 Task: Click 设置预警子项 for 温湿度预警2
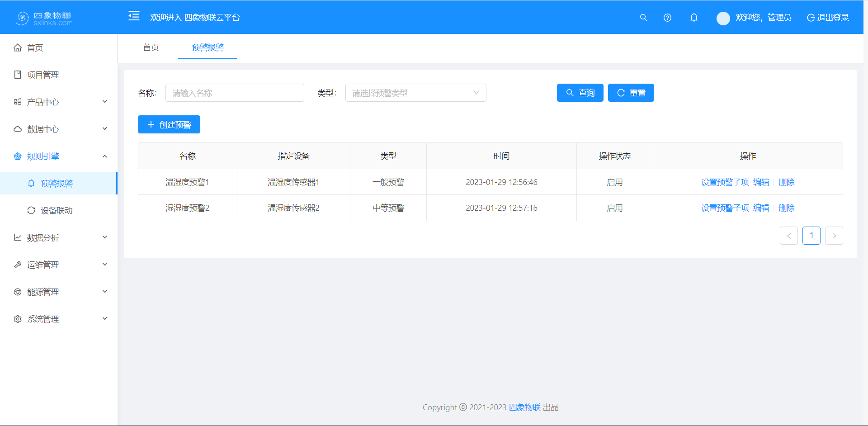point(724,208)
